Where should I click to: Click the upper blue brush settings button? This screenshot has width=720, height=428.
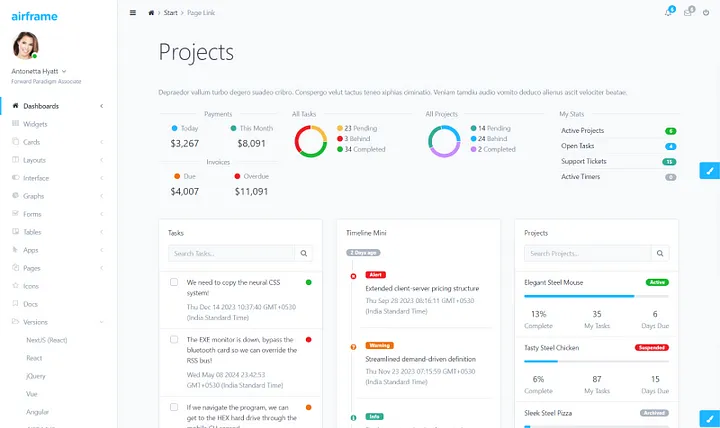click(709, 171)
